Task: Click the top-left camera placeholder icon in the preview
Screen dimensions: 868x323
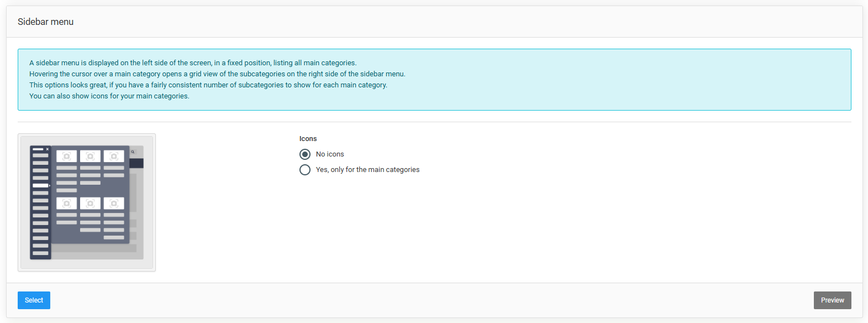Action: [x=67, y=156]
